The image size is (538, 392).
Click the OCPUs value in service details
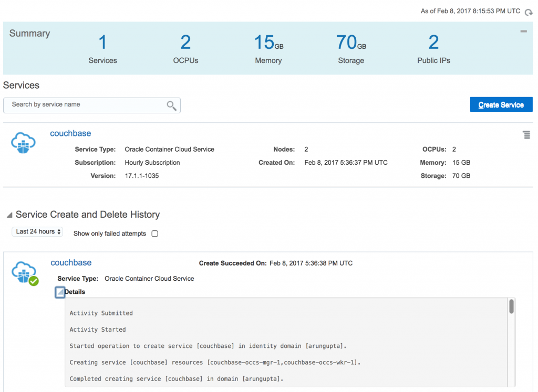click(x=454, y=150)
